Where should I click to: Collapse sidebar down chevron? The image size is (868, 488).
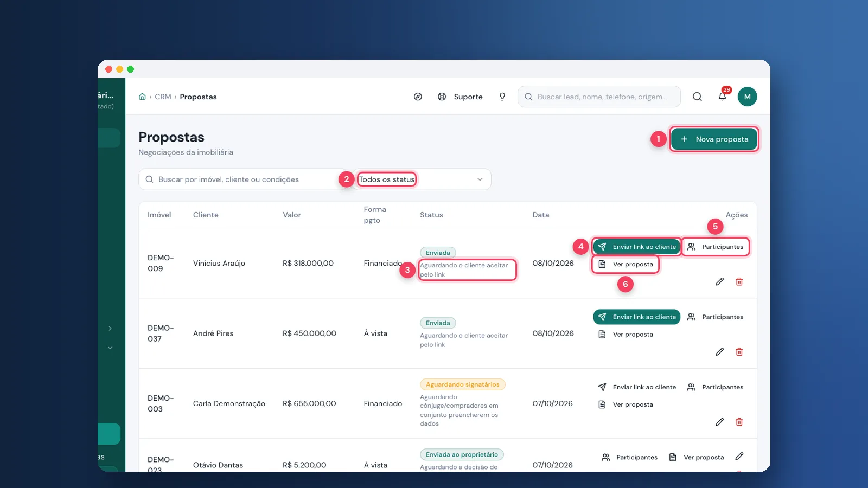click(x=110, y=348)
